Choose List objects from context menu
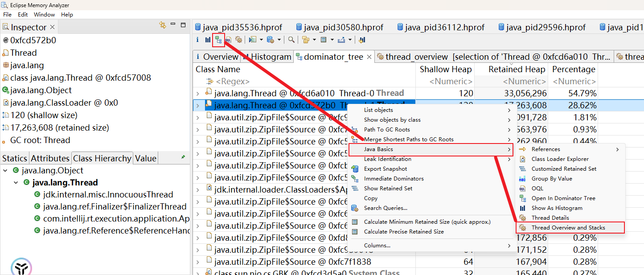Viewport: 644px width, 275px height. 431,110
